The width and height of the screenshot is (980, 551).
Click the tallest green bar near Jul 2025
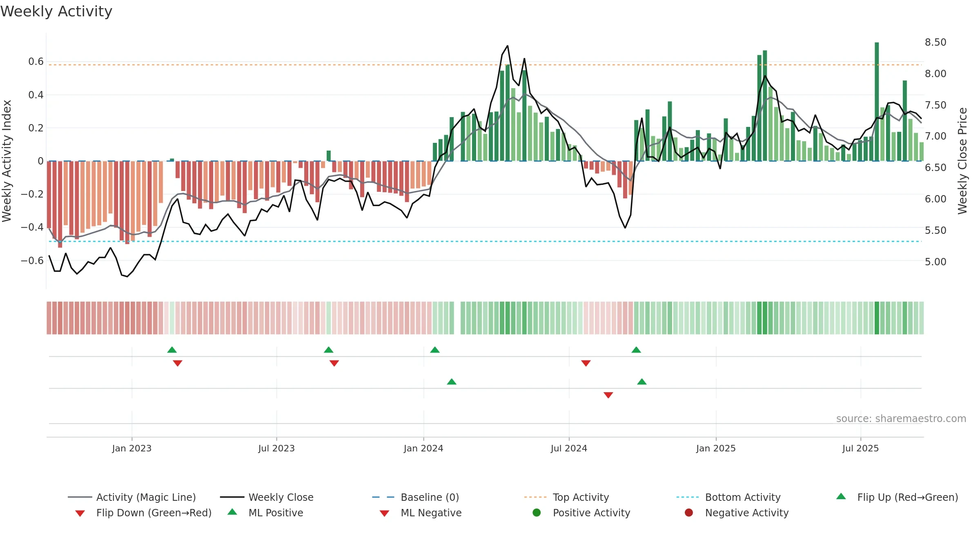click(x=877, y=102)
